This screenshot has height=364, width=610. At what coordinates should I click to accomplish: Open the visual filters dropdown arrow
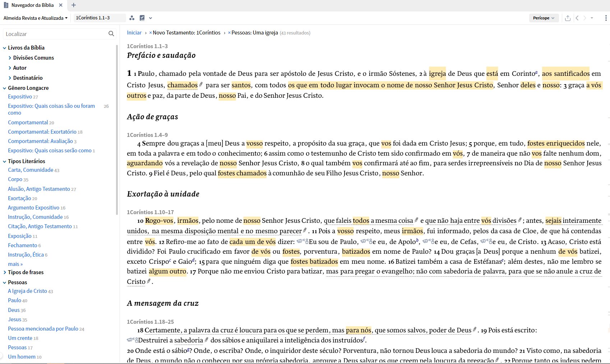click(151, 18)
